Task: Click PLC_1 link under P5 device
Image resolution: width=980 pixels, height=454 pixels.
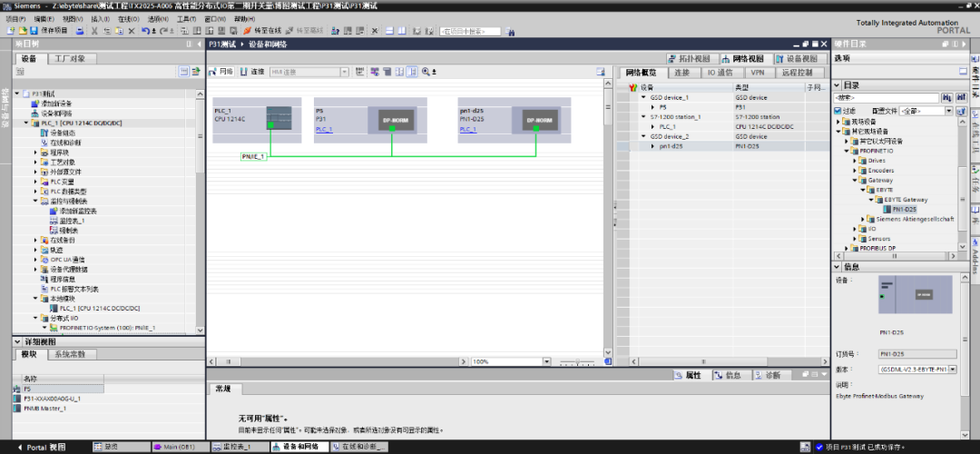Action: (x=324, y=130)
